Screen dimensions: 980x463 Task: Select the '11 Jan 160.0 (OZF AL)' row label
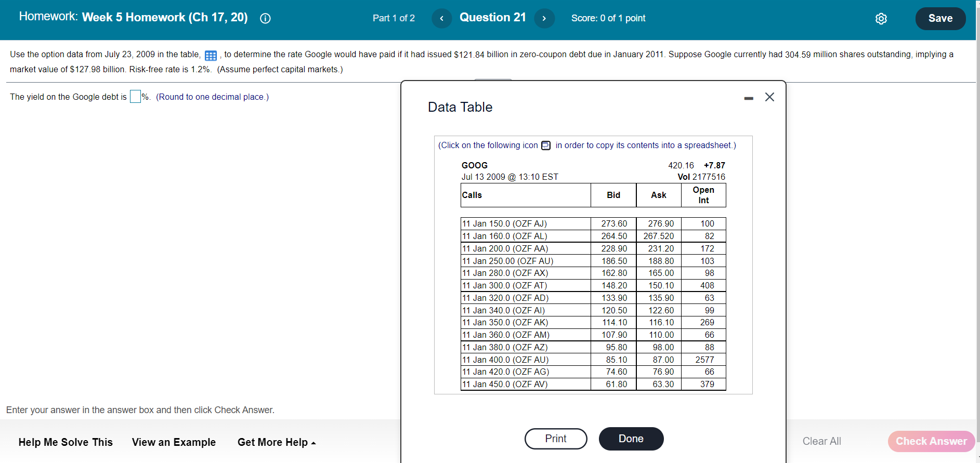pyautogui.click(x=504, y=236)
